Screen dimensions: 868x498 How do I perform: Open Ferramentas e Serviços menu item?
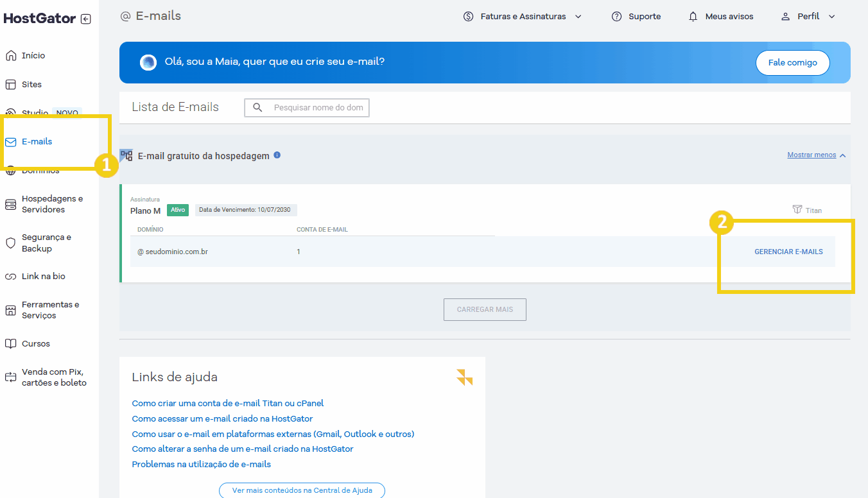(50, 310)
